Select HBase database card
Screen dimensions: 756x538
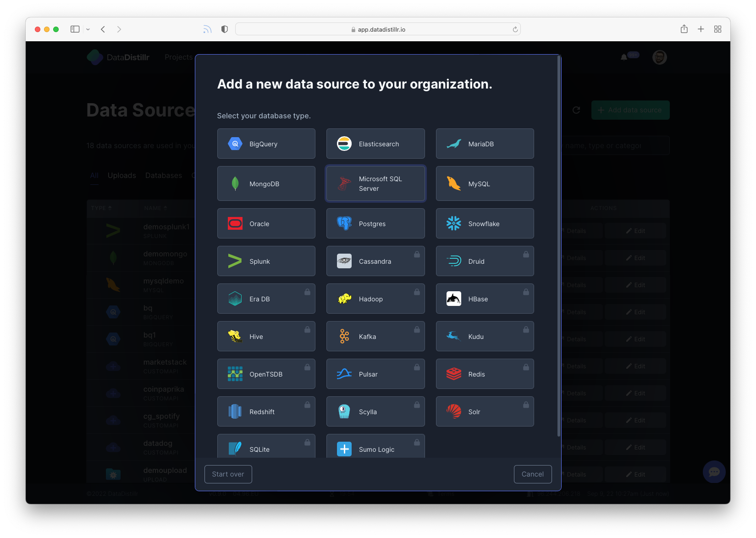(485, 299)
